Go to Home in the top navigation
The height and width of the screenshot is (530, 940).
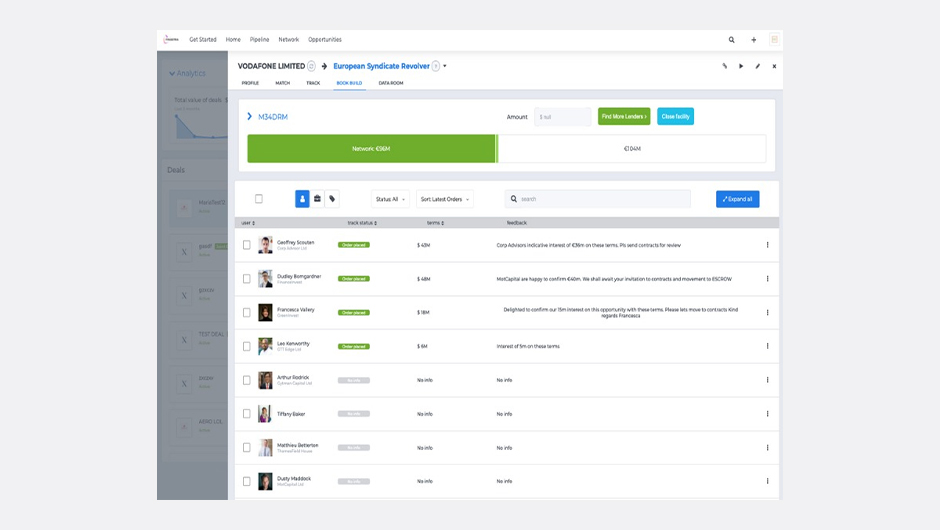(233, 40)
